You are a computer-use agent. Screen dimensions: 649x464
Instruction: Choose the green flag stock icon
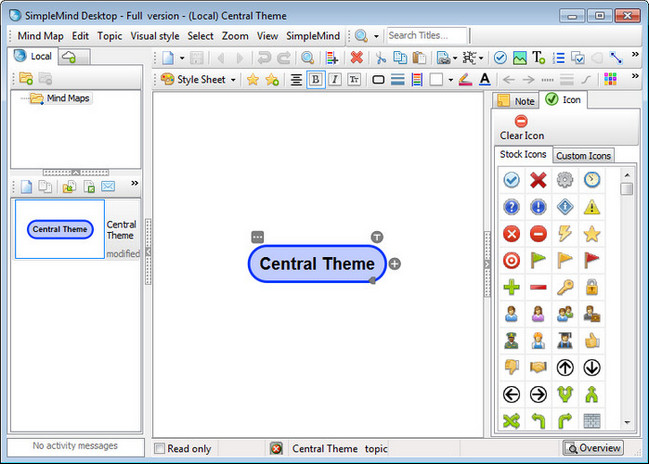tap(538, 261)
